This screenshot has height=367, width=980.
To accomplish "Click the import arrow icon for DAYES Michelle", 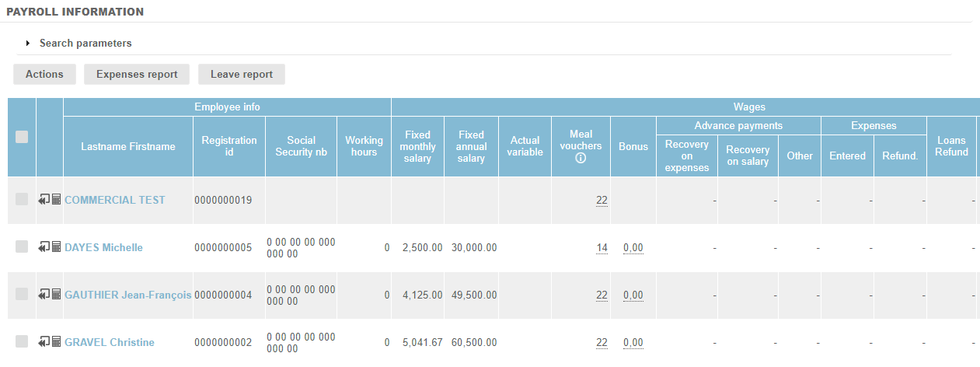I will pyautogui.click(x=44, y=247).
